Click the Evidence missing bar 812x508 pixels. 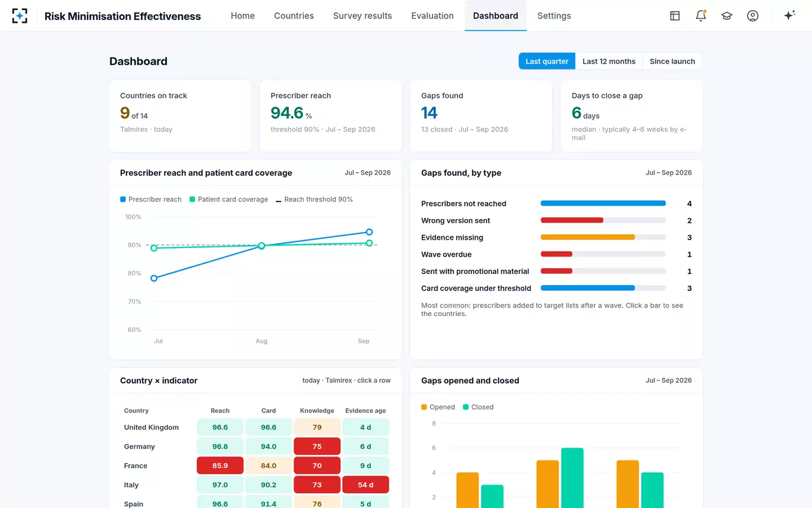(x=603, y=237)
